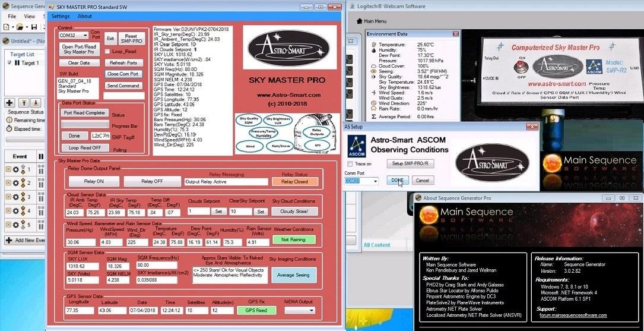Click the move target up arrow button
This screenshot has height=331, width=644.
(x=25, y=103)
